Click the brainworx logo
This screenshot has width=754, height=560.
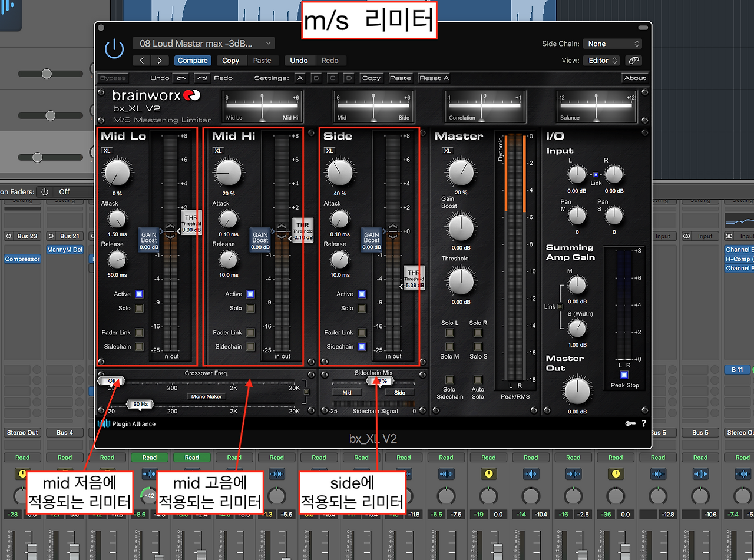tap(157, 95)
